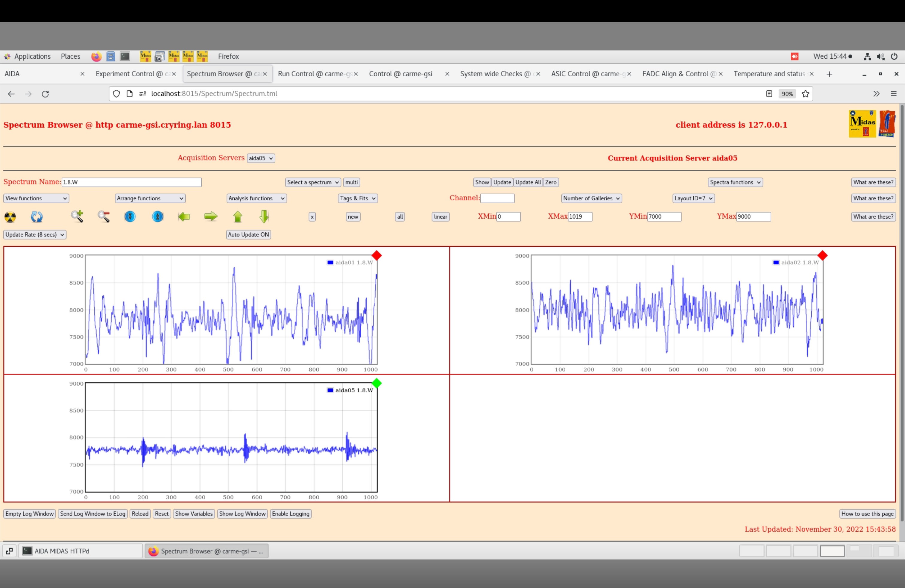Image resolution: width=905 pixels, height=588 pixels.
Task: Click the zoom in magnifier icon
Action: point(77,216)
